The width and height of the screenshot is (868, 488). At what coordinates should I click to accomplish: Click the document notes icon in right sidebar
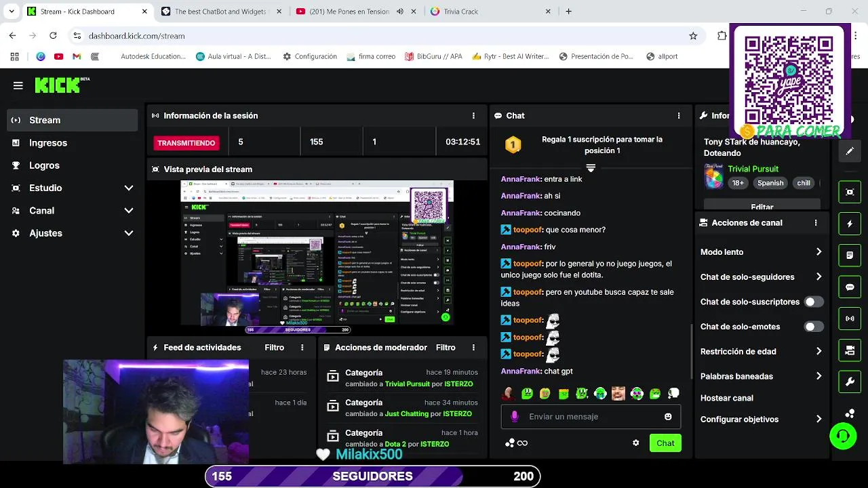tap(850, 256)
